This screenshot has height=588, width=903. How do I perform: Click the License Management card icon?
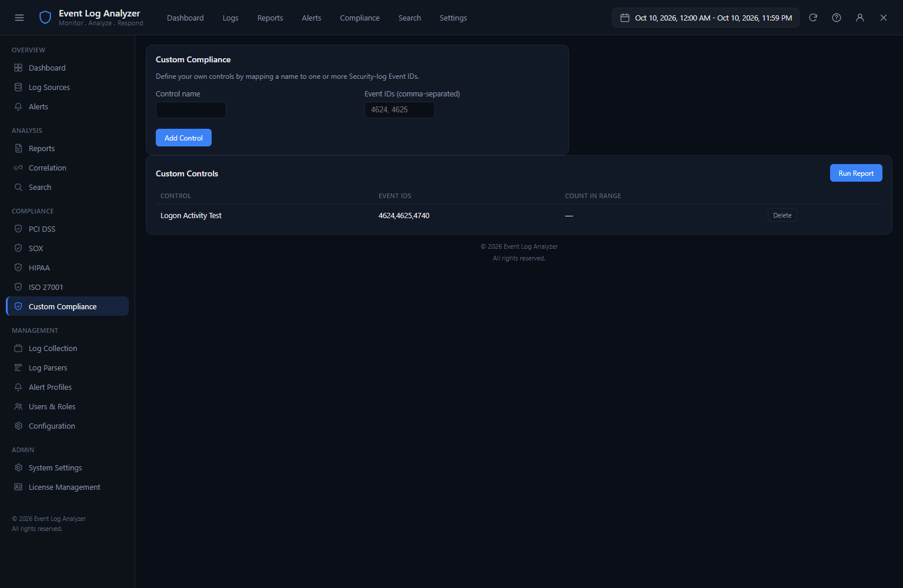tap(18, 487)
